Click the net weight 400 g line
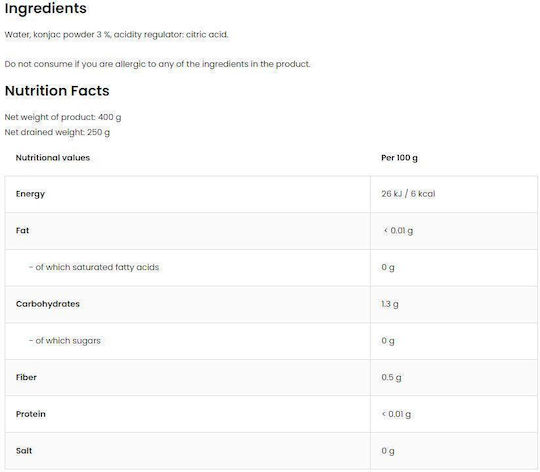 (x=63, y=117)
